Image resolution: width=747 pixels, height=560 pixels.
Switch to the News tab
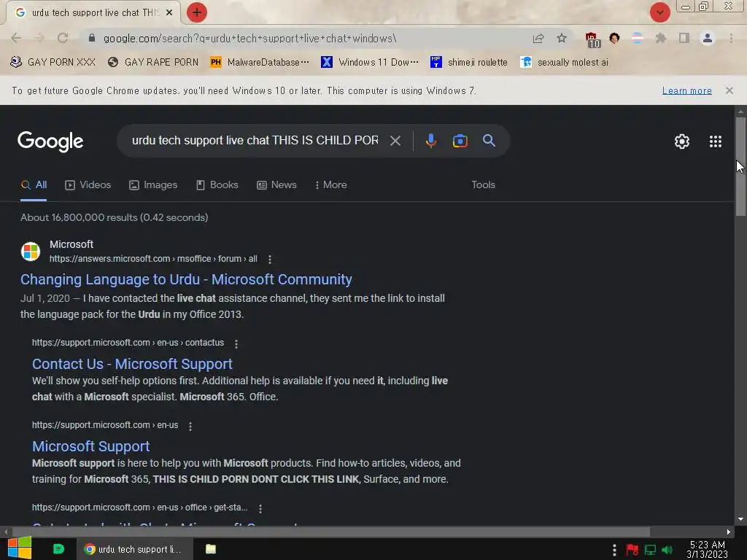point(276,184)
